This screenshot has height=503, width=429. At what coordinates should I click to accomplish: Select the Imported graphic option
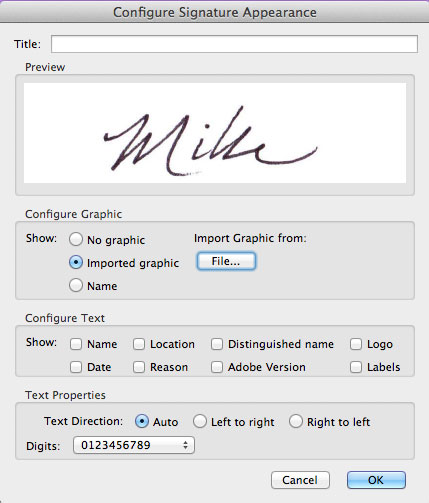[76, 263]
